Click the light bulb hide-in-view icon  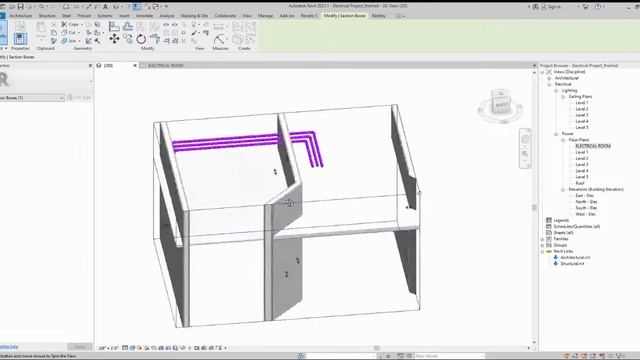(x=194, y=25)
